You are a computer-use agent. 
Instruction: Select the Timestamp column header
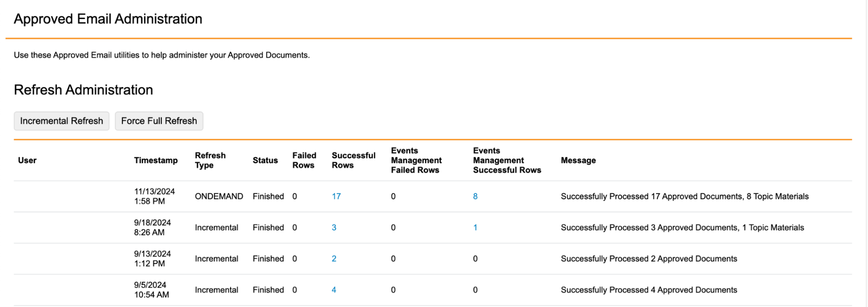click(x=155, y=160)
